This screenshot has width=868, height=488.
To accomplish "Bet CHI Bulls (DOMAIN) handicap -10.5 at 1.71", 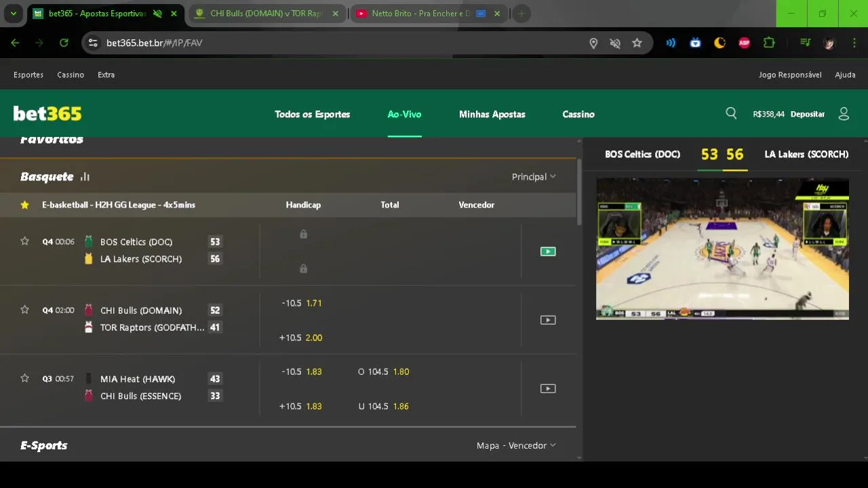I will [302, 303].
